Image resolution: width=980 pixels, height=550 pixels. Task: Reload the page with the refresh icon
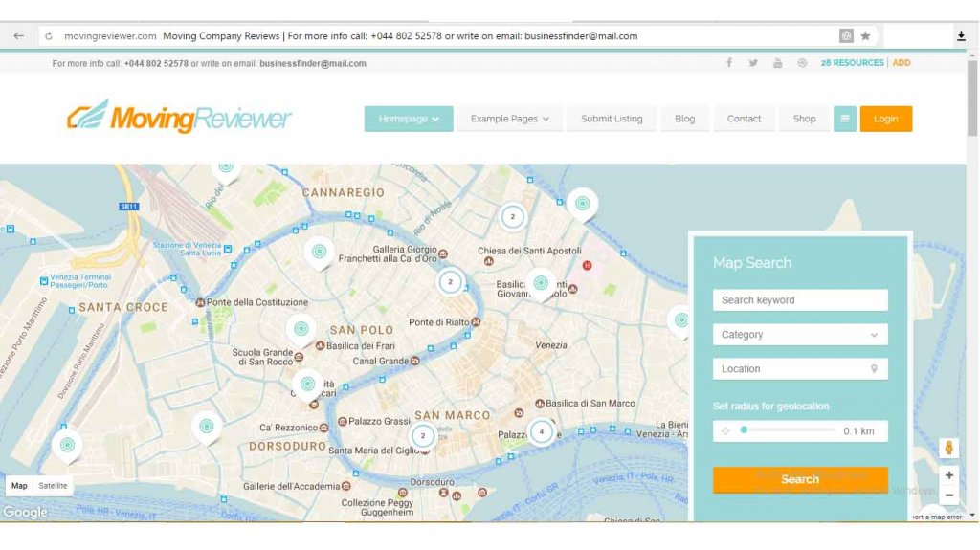coord(49,36)
